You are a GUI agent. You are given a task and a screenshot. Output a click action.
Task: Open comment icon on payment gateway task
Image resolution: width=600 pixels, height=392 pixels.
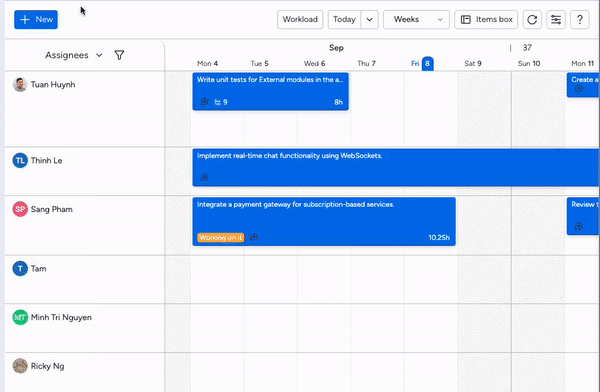254,237
